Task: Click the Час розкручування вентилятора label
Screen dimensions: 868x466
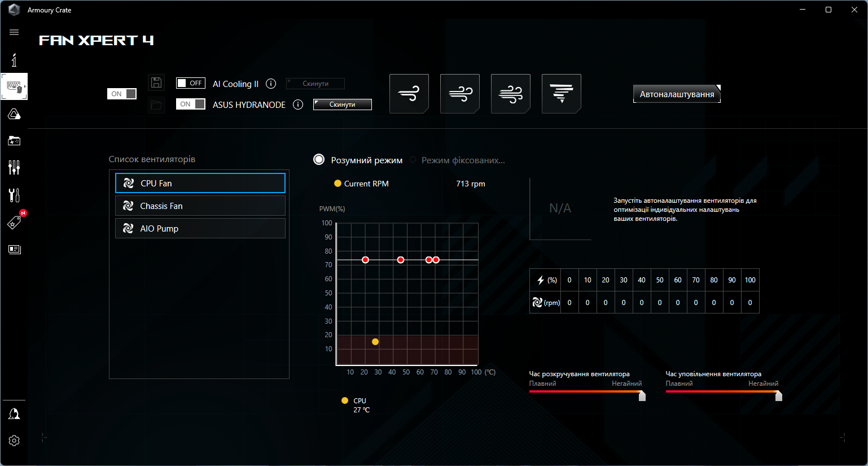Action: click(579, 374)
